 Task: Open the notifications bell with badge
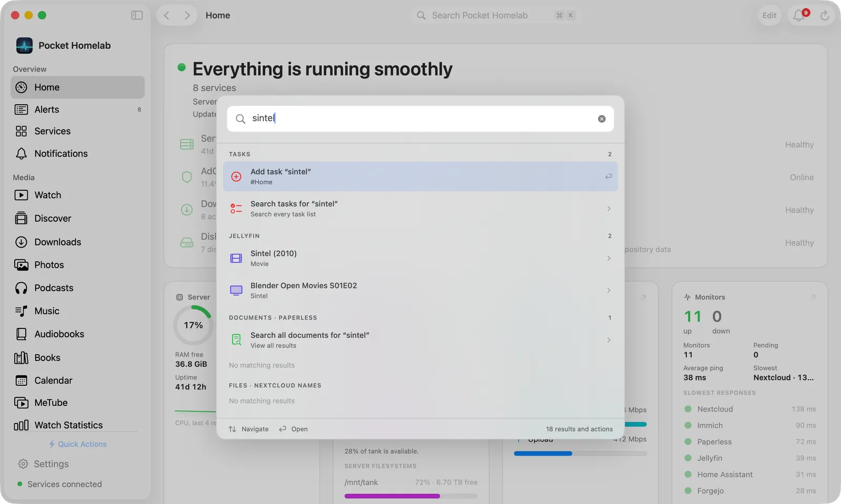pos(800,15)
